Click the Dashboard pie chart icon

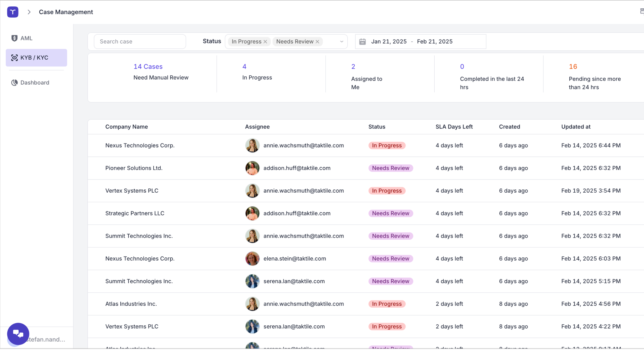pos(14,83)
